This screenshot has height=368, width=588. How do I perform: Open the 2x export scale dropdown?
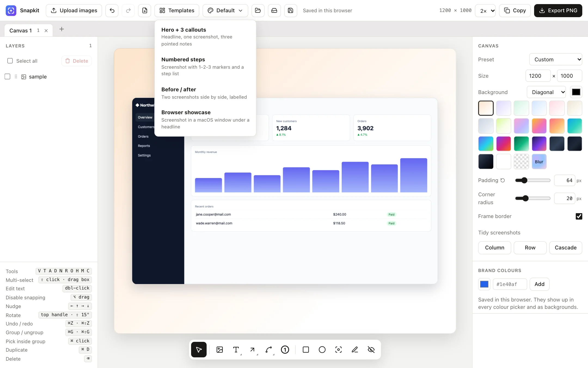485,10
